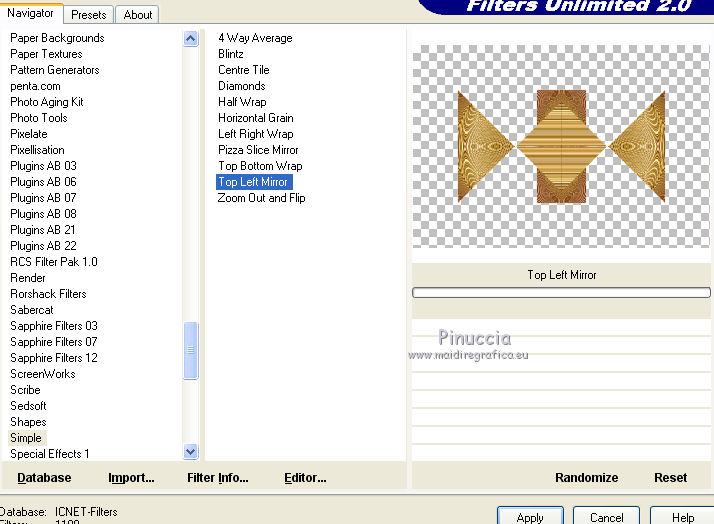Select Plugins AB 21 category
The height and width of the screenshot is (524, 714).
tap(43, 230)
